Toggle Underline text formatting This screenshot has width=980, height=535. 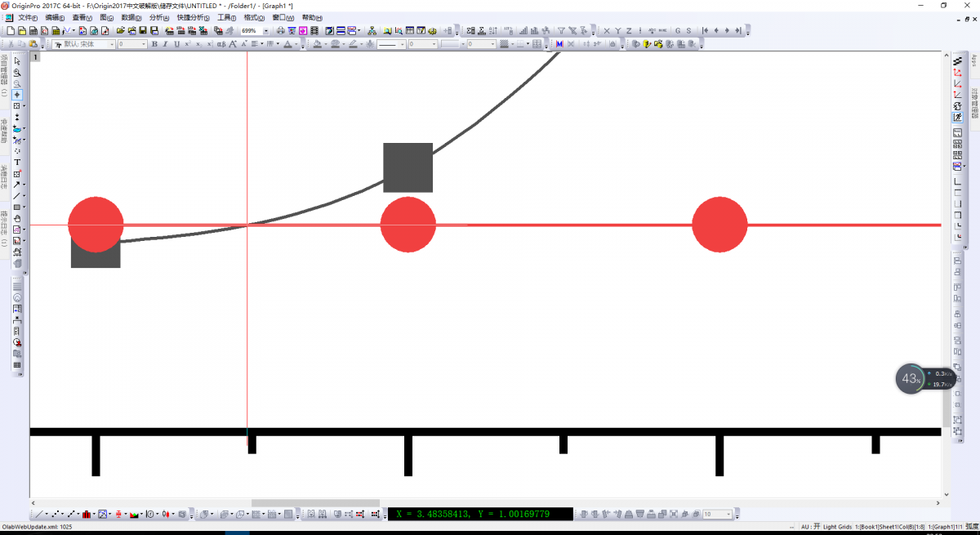176,44
